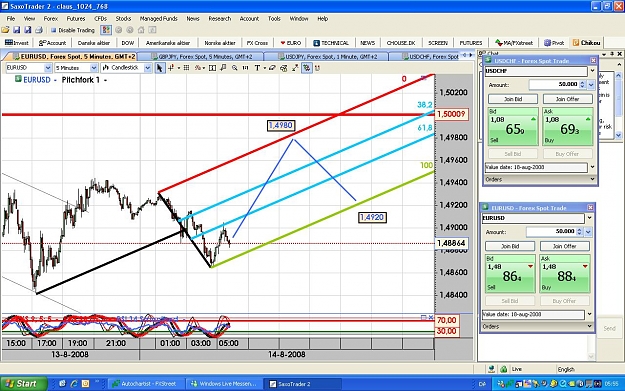Click Internet Explorer quick launch icon
The image size is (625, 391).
74,384
